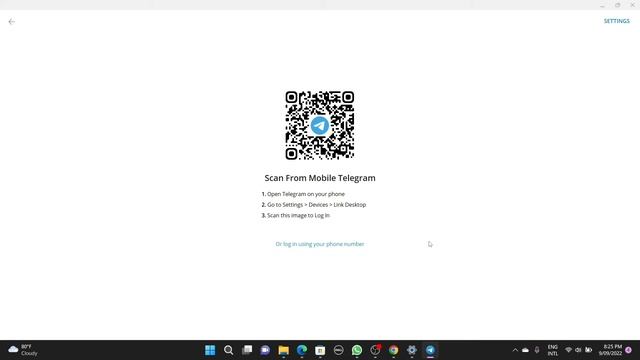This screenshot has width=640, height=360.
Task: Open the notification center badge icon
Action: click(628, 350)
